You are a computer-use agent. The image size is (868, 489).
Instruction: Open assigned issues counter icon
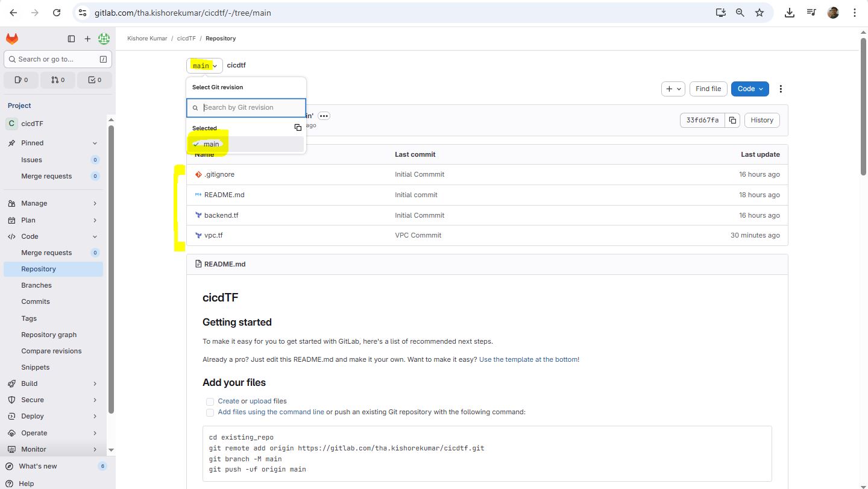(x=21, y=80)
